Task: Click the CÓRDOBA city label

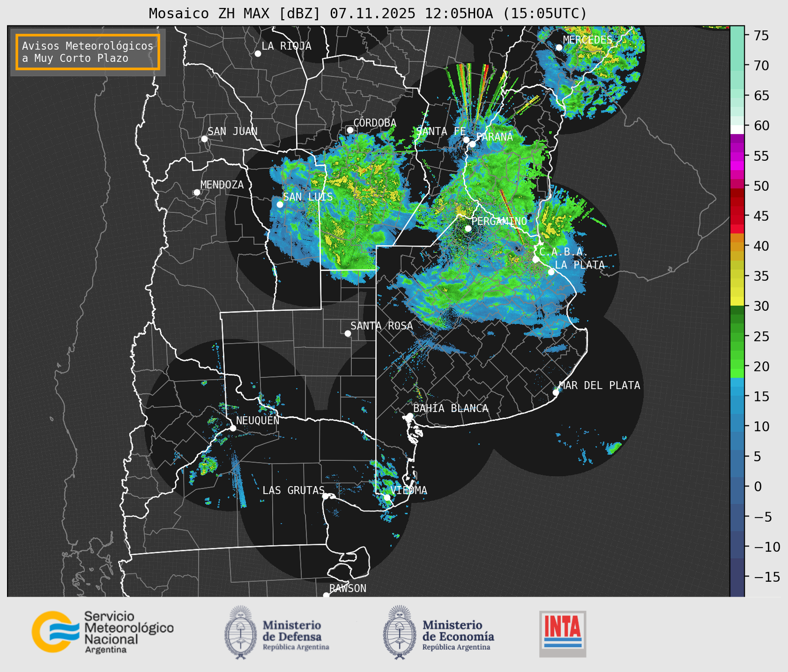Action: (375, 122)
